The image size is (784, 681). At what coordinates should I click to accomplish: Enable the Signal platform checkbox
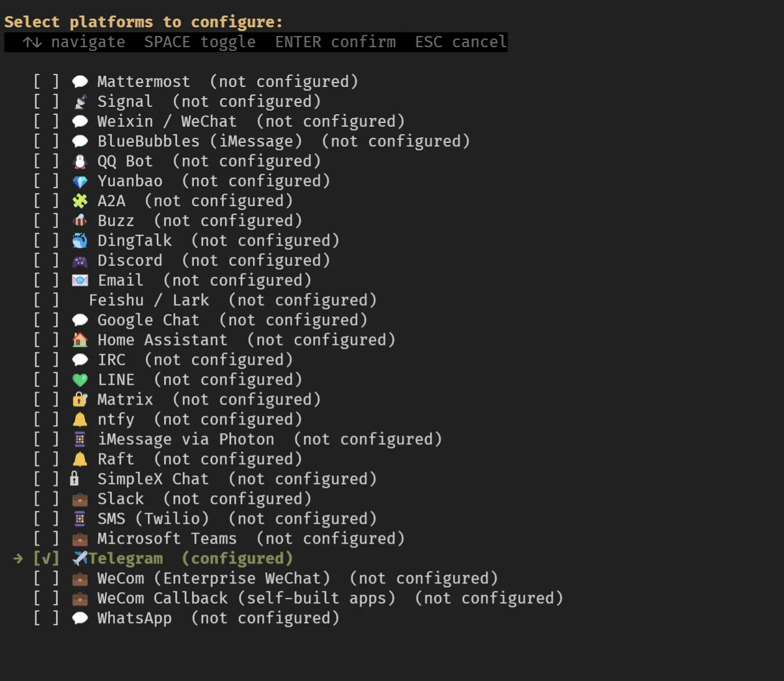(46, 101)
